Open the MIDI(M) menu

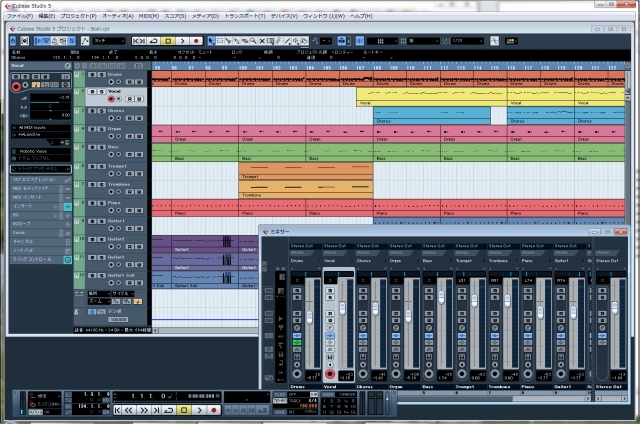149,16
